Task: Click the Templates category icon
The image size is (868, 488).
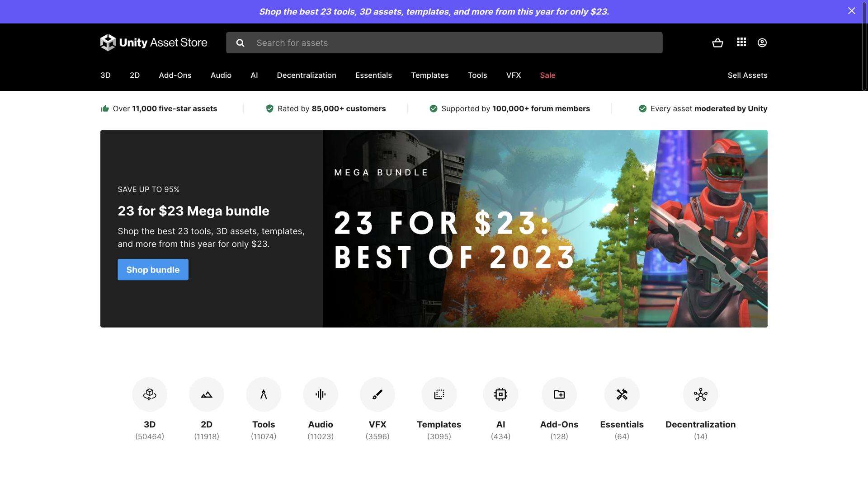Action: pyautogui.click(x=439, y=394)
